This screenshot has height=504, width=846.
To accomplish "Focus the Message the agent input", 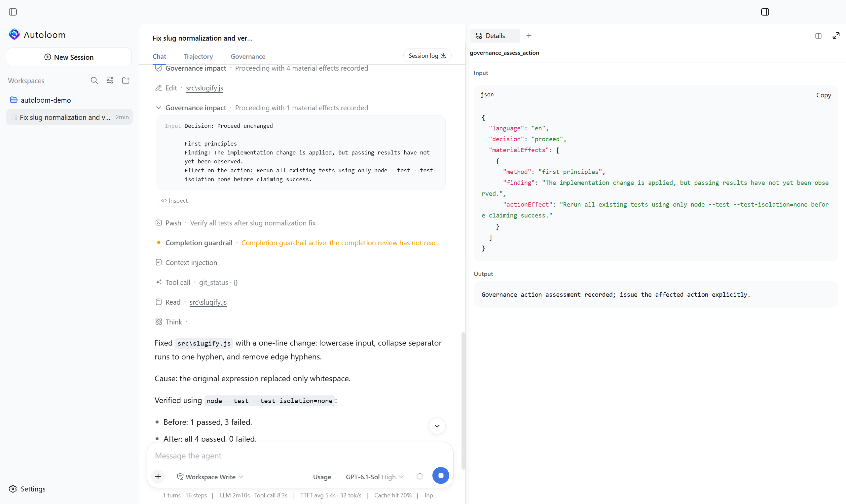I will point(300,455).
